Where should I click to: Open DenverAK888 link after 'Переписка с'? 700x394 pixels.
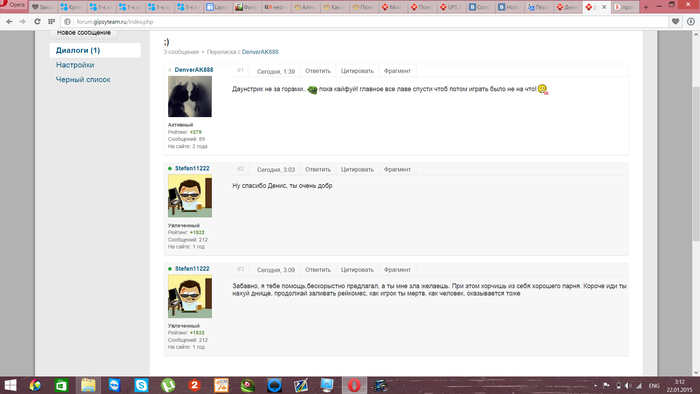pos(260,52)
